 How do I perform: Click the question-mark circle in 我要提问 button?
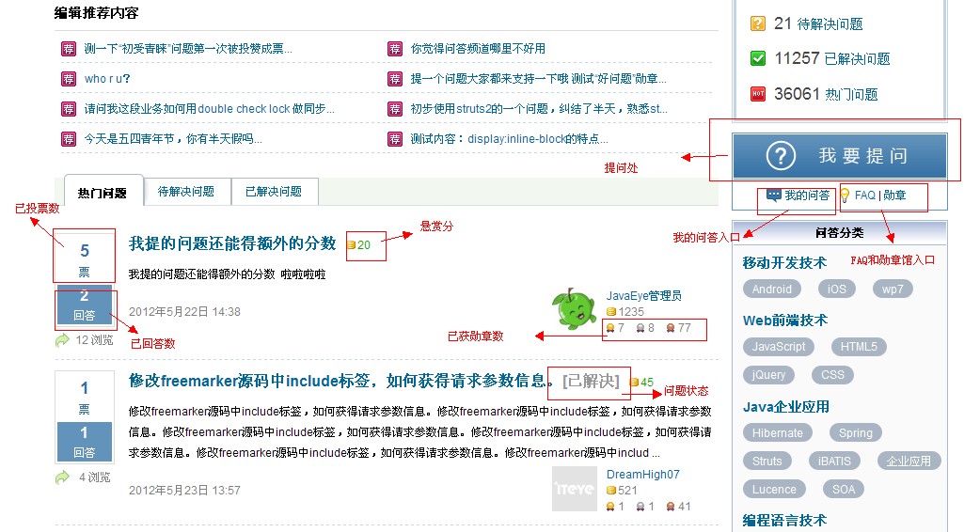tap(781, 155)
